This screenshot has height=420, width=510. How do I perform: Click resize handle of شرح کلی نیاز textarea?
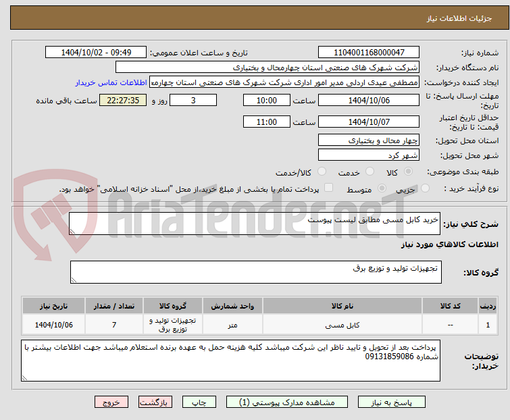coord(72,232)
